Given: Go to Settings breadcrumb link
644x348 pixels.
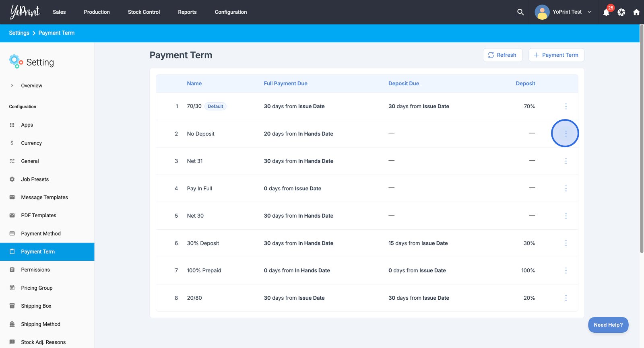Looking at the screenshot, I should click(x=19, y=33).
